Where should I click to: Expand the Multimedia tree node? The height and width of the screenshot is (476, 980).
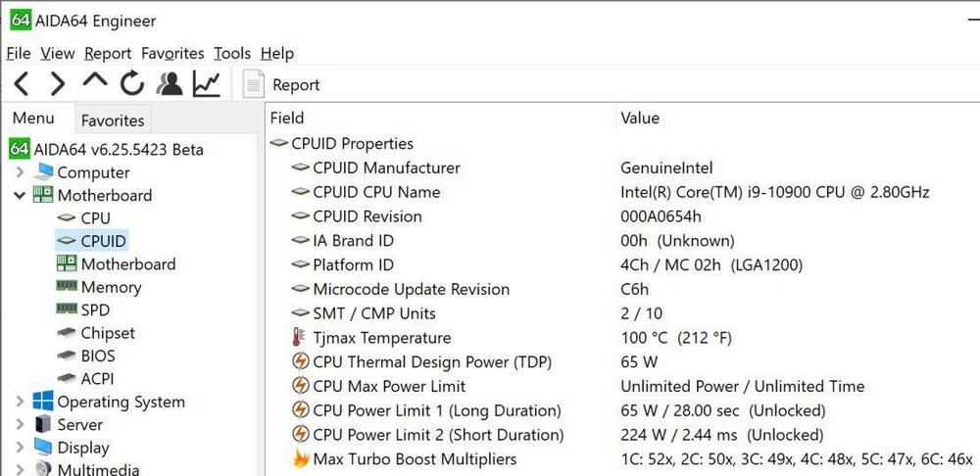[20, 469]
